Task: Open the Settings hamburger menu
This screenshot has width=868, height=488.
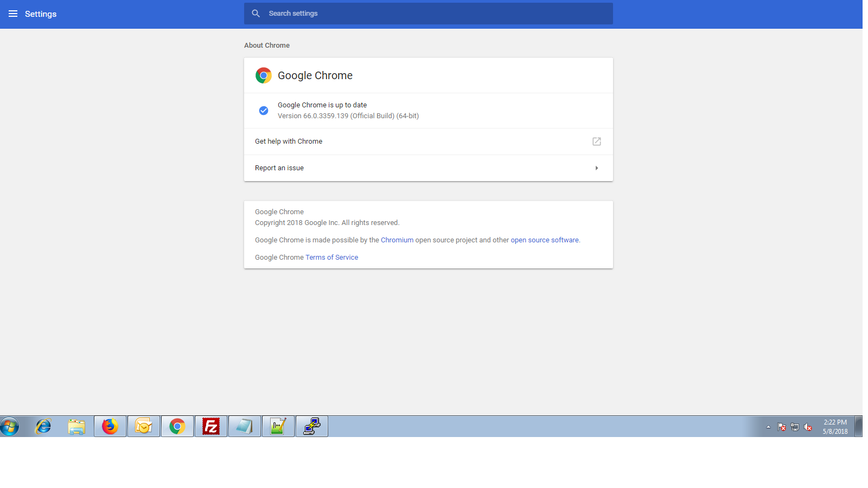Action: [13, 14]
